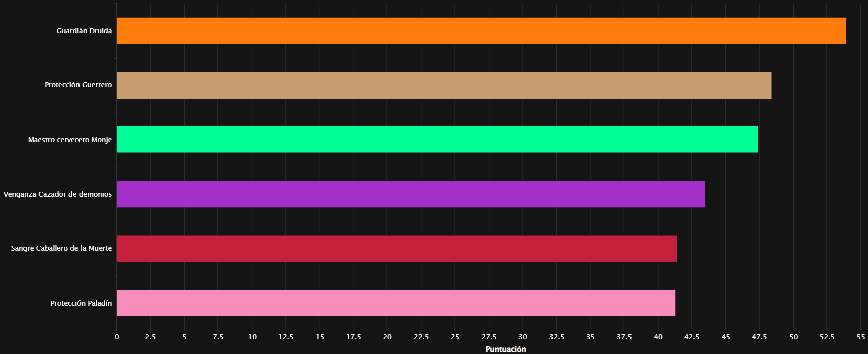Click the 25 tick label on x-axis
Screen dimensions: 868x354
pyautogui.click(x=455, y=337)
